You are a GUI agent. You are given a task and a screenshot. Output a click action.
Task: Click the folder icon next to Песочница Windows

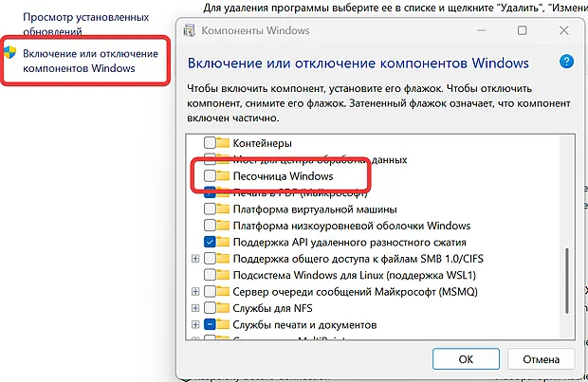point(223,175)
